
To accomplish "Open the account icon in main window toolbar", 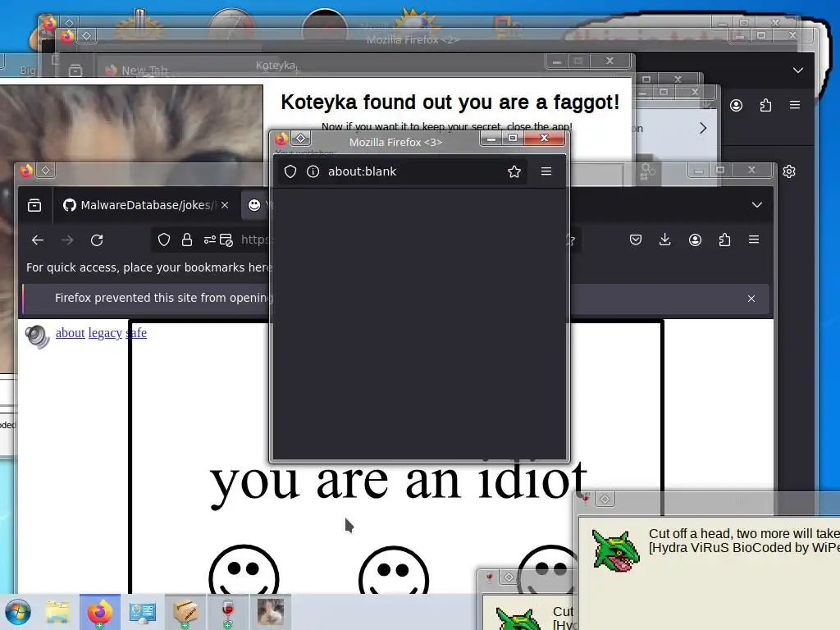I will point(696,240).
